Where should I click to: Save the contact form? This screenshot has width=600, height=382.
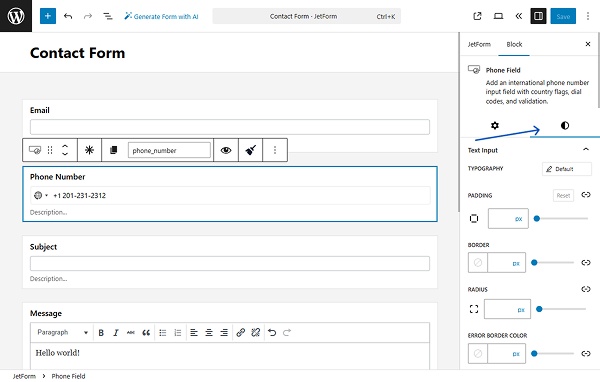563,16
